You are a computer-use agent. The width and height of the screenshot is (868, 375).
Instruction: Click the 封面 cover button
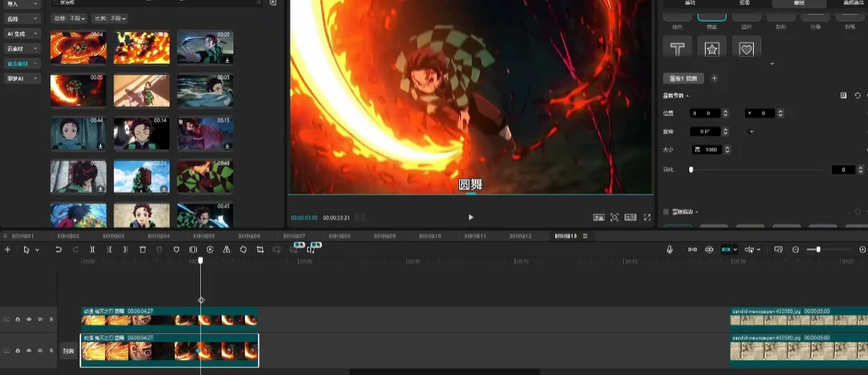[x=69, y=351]
